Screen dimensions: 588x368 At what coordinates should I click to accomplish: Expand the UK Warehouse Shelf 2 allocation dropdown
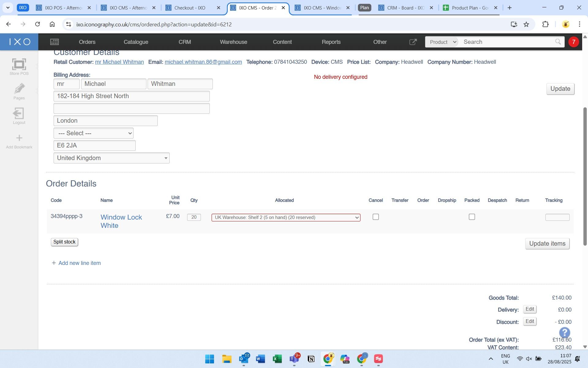click(286, 218)
